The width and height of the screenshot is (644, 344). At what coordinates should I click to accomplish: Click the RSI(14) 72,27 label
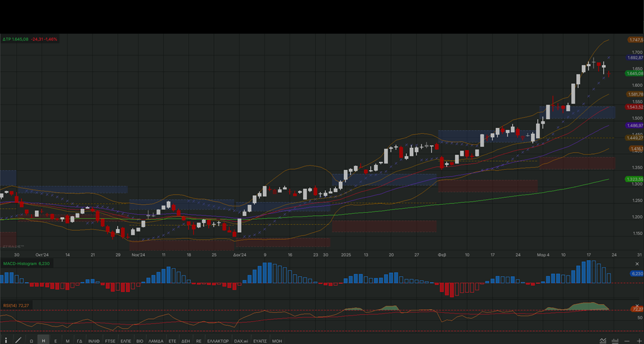[x=16, y=305]
